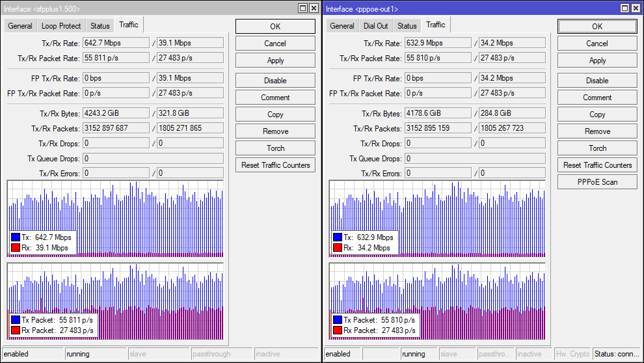Cancel the pppoe-out1 interface dialog
Viewport: 644px width, 363px height.
tap(597, 44)
